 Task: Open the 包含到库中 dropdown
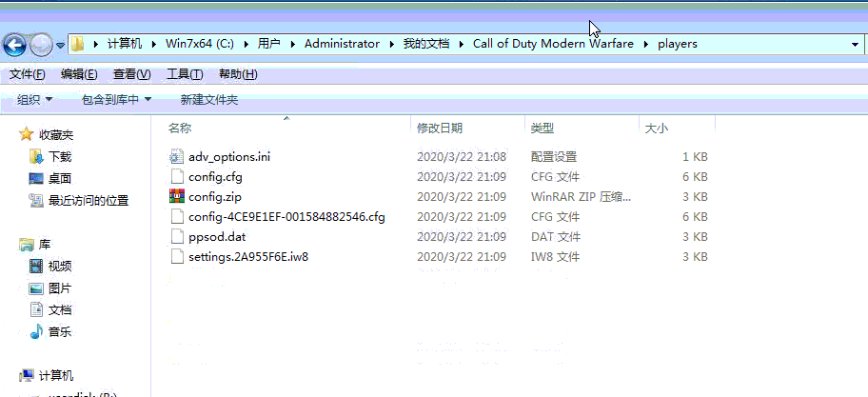click(x=116, y=100)
